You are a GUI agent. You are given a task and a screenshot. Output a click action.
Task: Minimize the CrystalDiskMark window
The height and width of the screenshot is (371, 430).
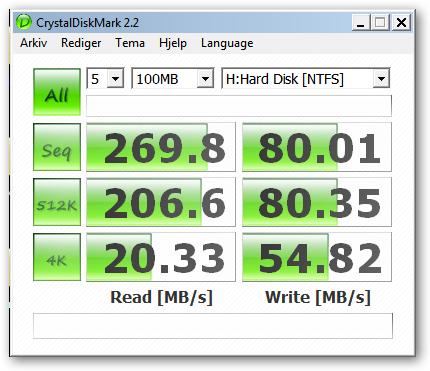pyautogui.click(x=361, y=23)
